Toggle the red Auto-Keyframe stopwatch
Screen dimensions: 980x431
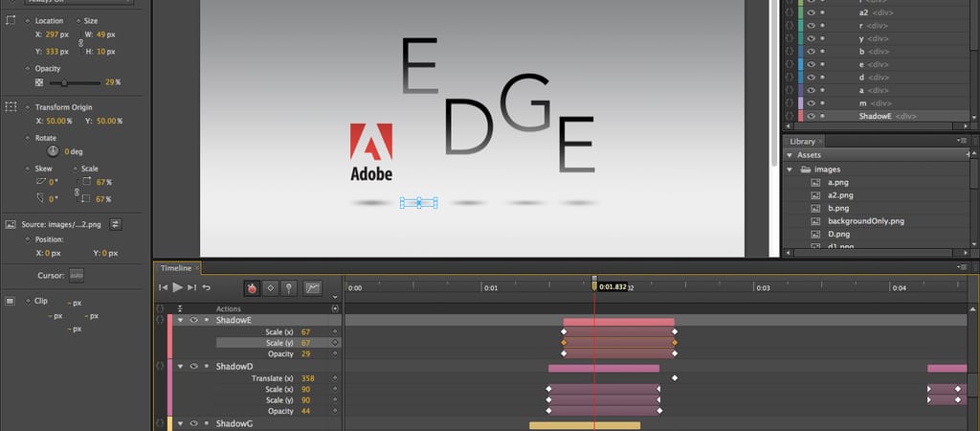point(252,287)
